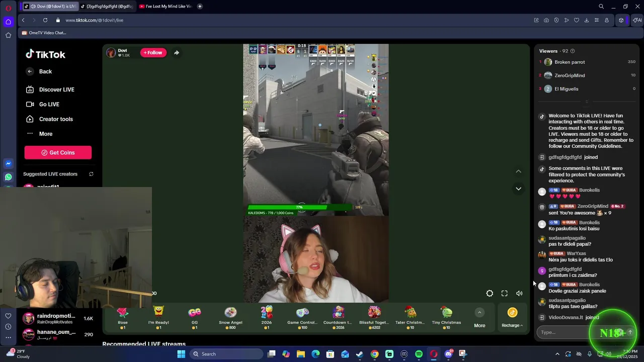This screenshot has width=644, height=362.
Task: Open Go LIVE page
Action: (43, 104)
